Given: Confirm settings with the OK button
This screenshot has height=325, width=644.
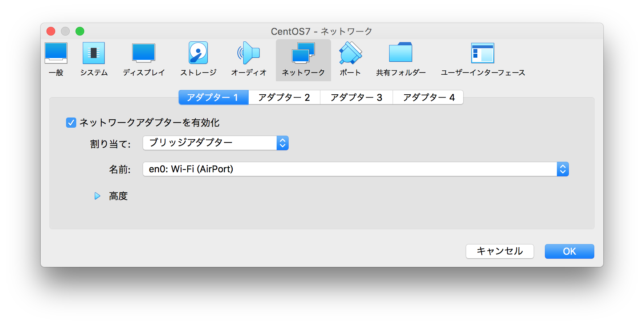Looking at the screenshot, I should coord(570,251).
